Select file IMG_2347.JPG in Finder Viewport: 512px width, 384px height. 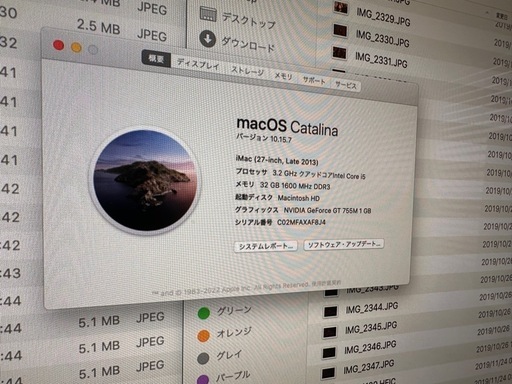pos(369,368)
